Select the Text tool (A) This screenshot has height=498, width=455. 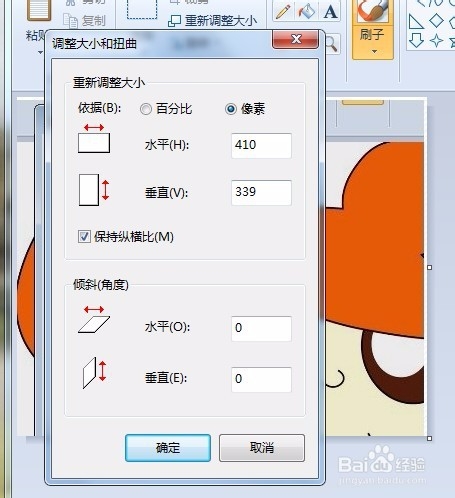point(330,12)
